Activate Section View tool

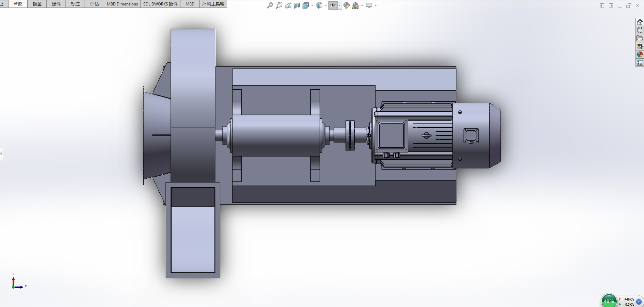coord(297,5)
